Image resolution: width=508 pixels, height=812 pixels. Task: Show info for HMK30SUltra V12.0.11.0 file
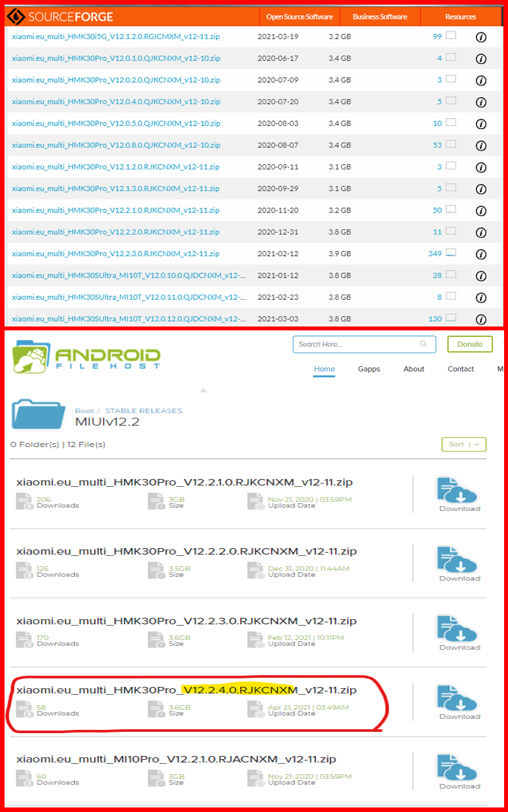click(481, 298)
